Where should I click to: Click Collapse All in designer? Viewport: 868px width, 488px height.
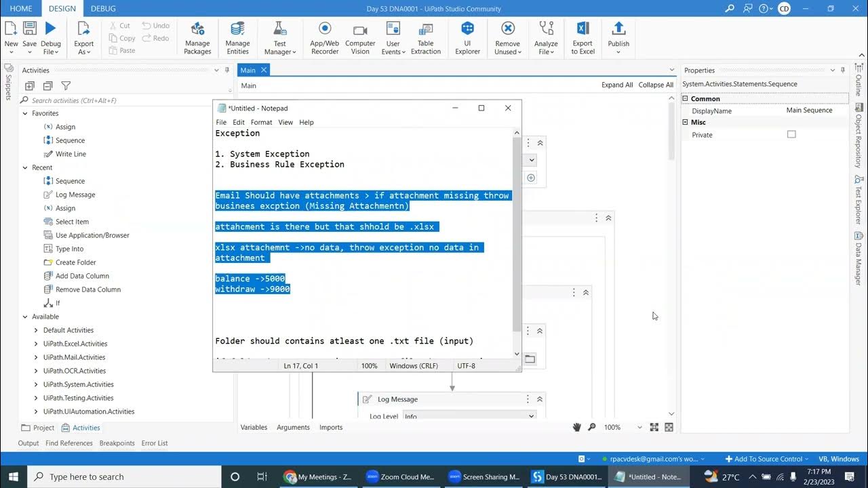tap(656, 85)
